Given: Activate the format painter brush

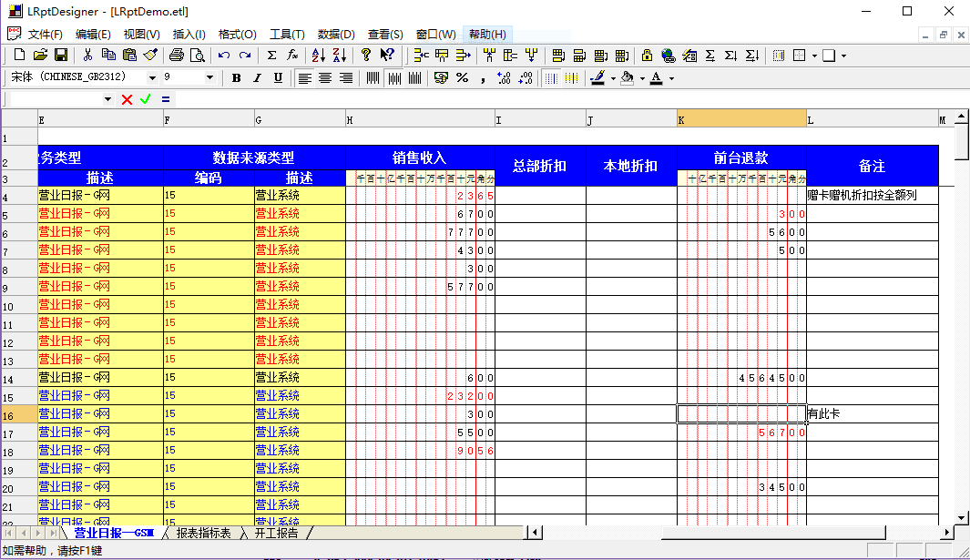Looking at the screenshot, I should coord(150,55).
